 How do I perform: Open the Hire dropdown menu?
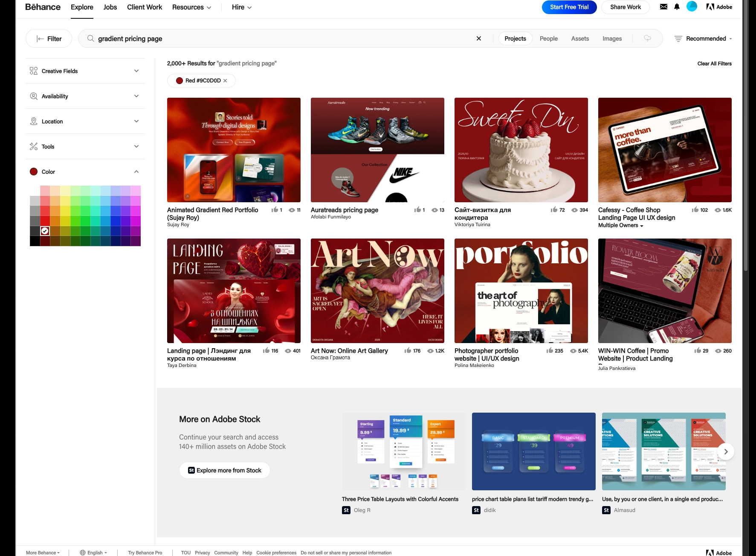[242, 7]
